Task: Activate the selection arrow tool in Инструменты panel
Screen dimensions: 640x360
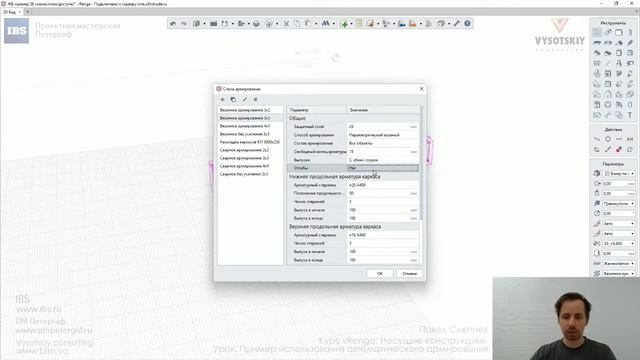Action: pyautogui.click(x=597, y=32)
